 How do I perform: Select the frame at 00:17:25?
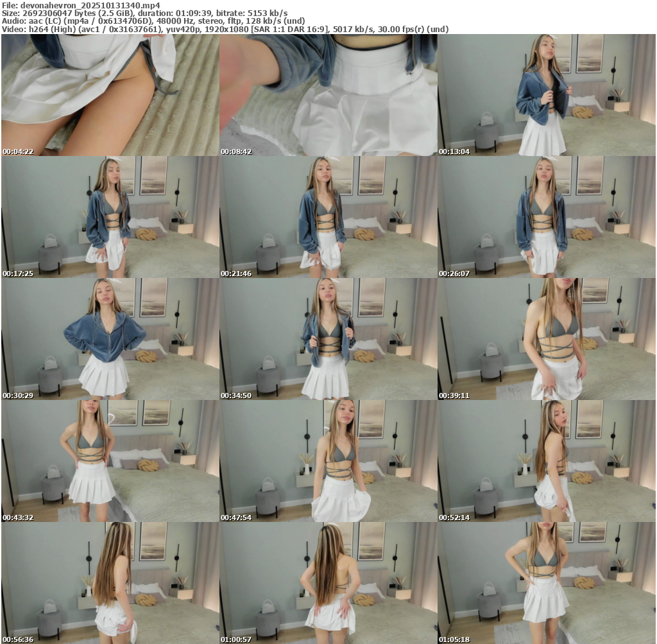coord(110,217)
